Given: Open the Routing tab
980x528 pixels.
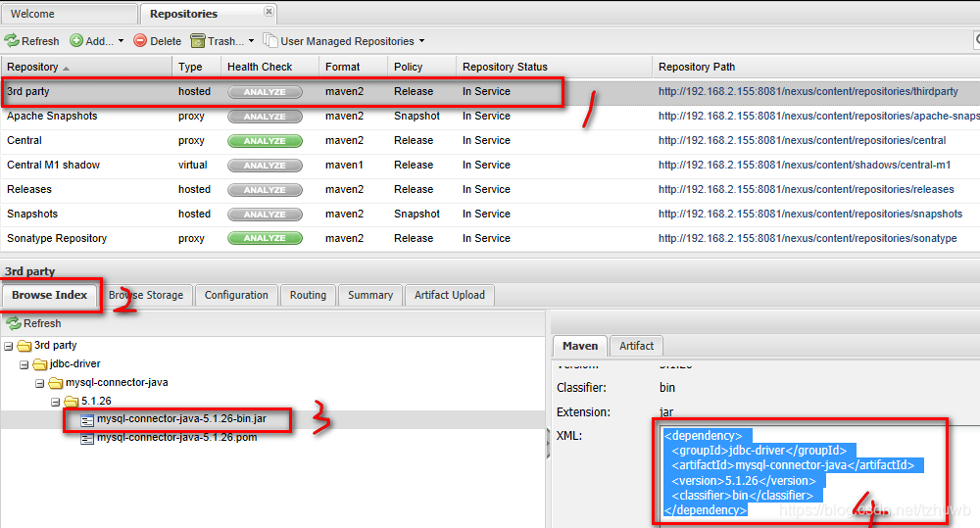Looking at the screenshot, I should pos(308,295).
